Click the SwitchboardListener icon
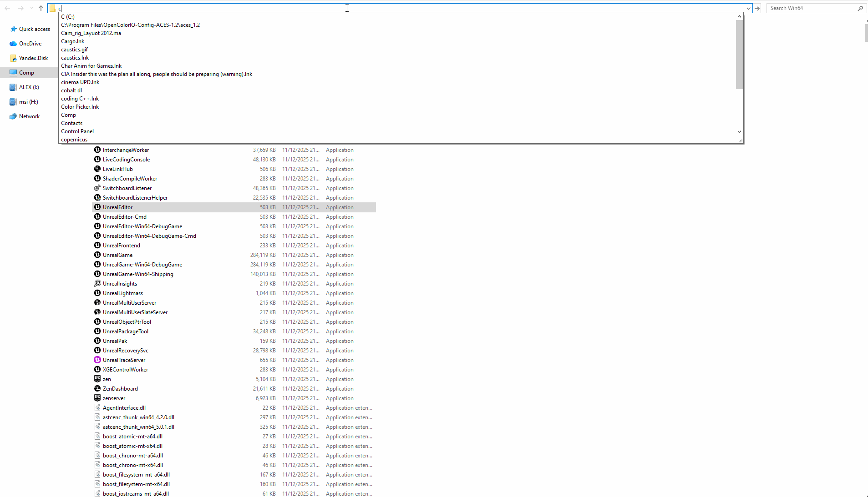The height and width of the screenshot is (497, 868). tap(97, 188)
